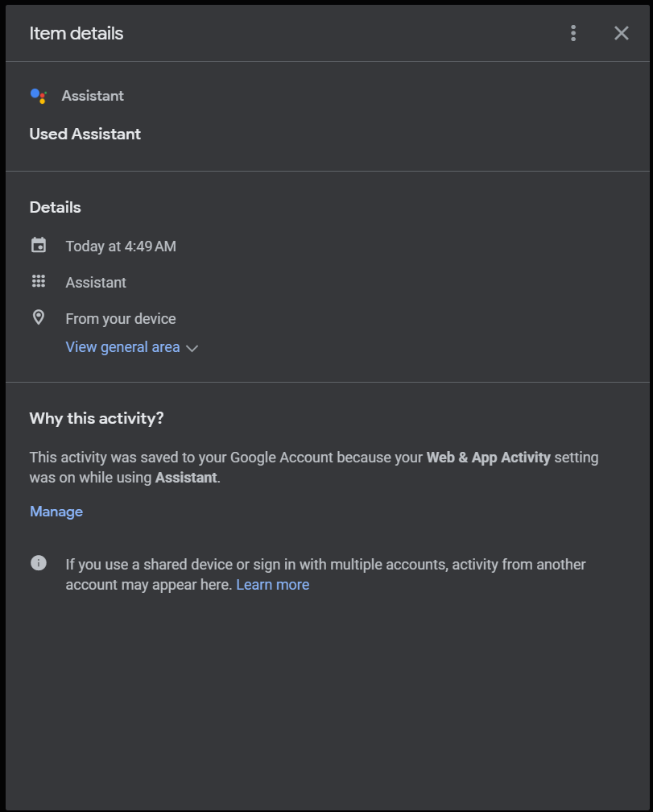
Task: Click the Details section heading
Action: click(56, 207)
